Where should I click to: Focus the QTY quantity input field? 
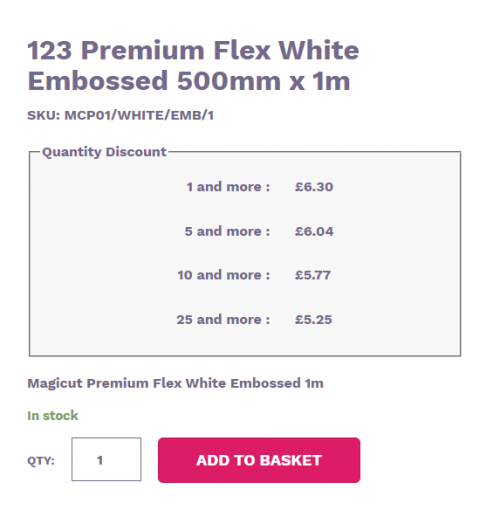106,459
